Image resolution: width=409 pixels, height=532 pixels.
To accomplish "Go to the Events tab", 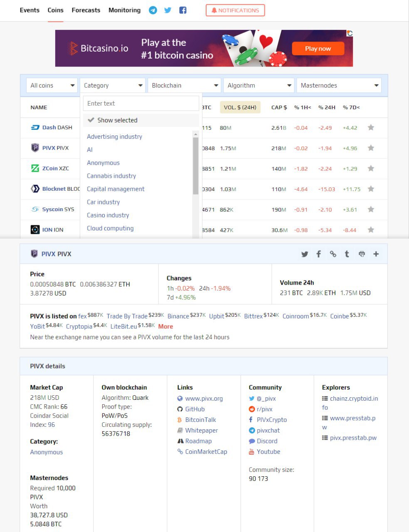I will coord(30,10).
